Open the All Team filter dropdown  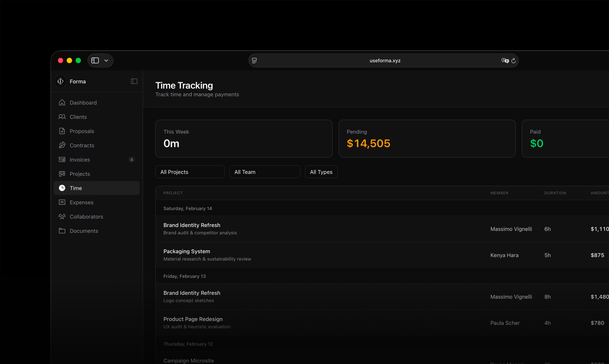coord(264,172)
